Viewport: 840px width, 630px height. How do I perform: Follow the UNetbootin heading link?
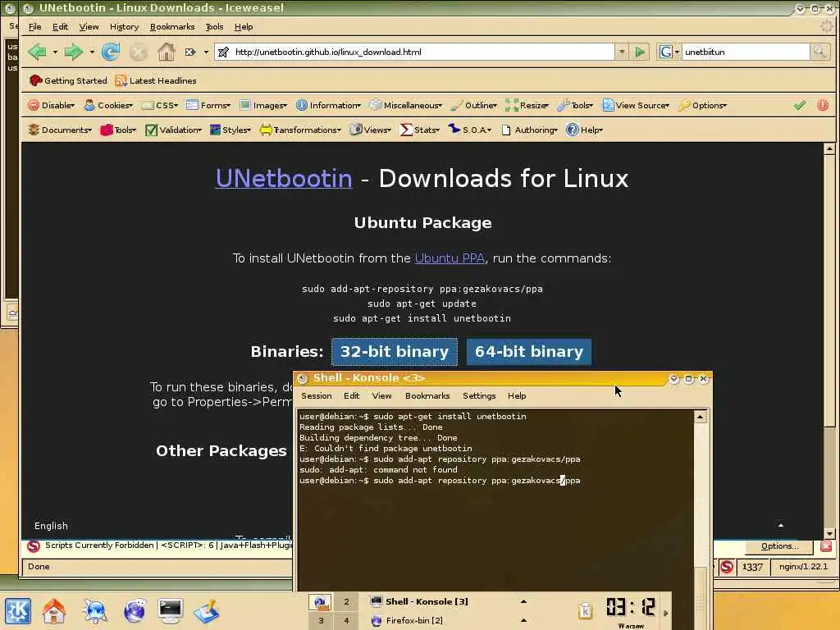coord(284,178)
